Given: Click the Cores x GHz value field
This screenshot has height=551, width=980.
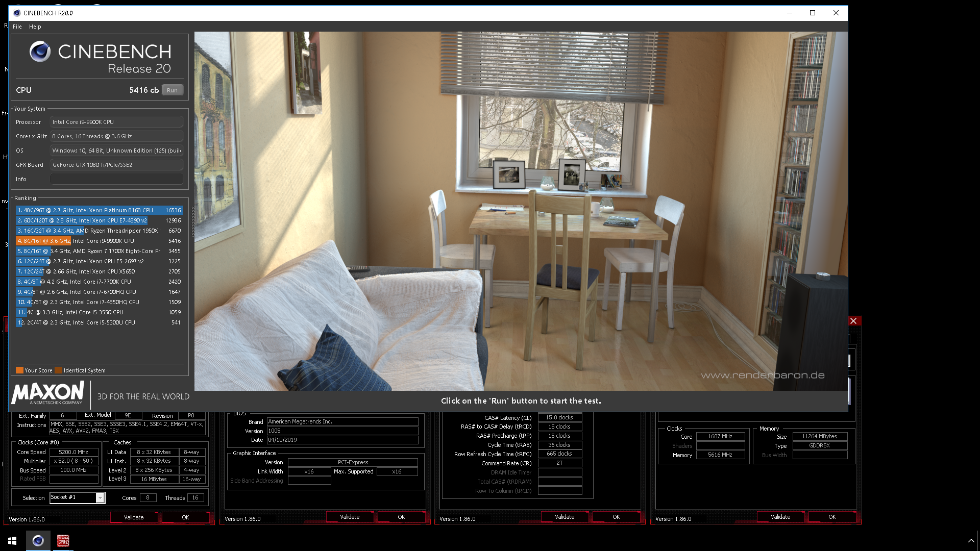Looking at the screenshot, I should pyautogui.click(x=116, y=136).
